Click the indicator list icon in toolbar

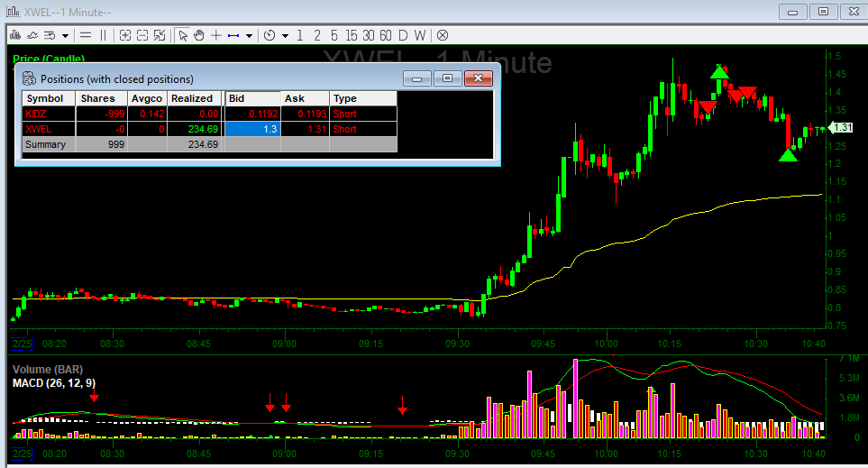point(50,35)
